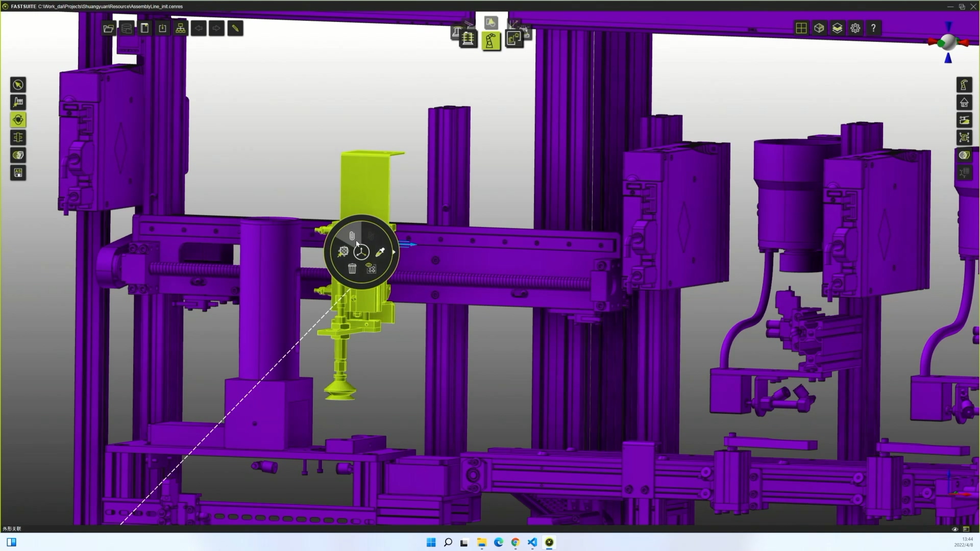The width and height of the screenshot is (980, 551).
Task: Select the yellow pencil edit tool
Action: pos(235,29)
